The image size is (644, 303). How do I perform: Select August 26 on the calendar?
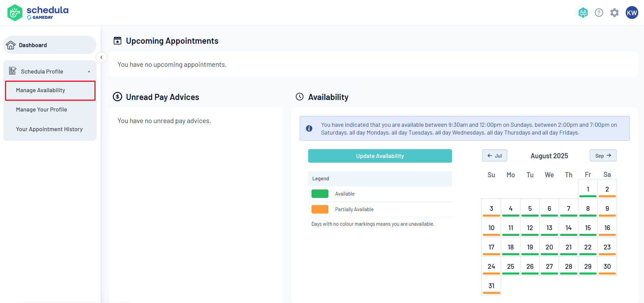530,266
